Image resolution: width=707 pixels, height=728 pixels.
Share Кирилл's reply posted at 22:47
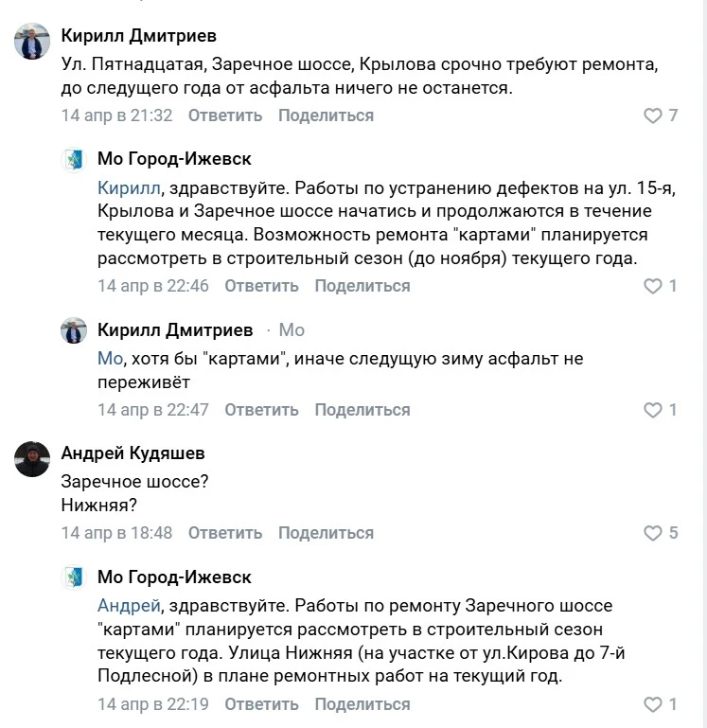[x=362, y=410]
